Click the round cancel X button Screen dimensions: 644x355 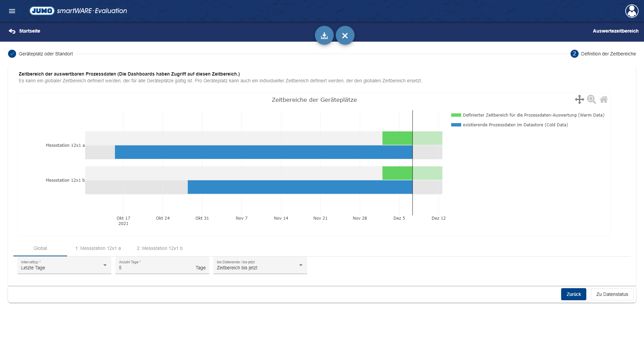(345, 36)
